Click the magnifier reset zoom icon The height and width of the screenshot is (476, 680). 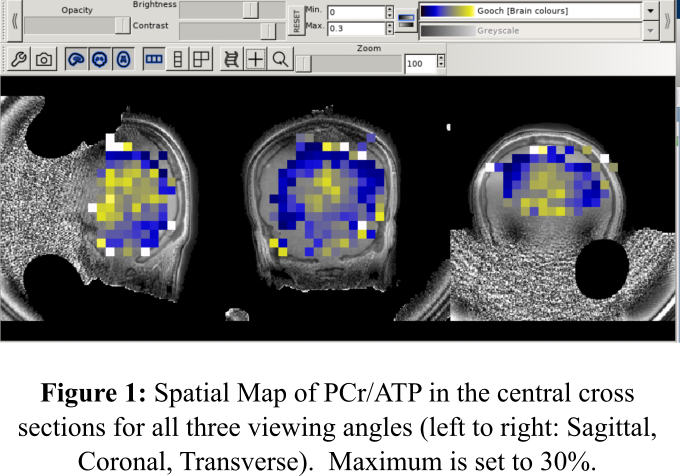[x=281, y=60]
